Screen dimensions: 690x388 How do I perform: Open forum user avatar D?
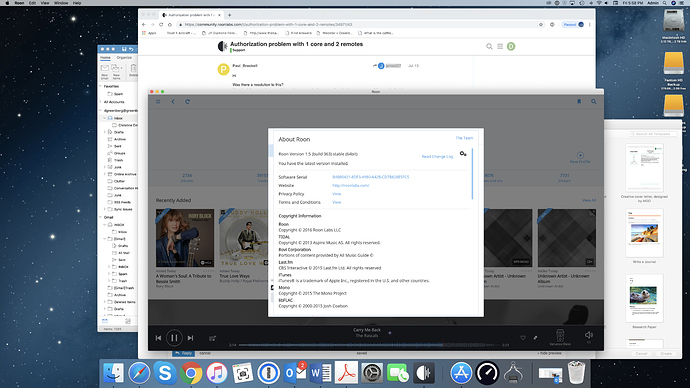[x=511, y=46]
